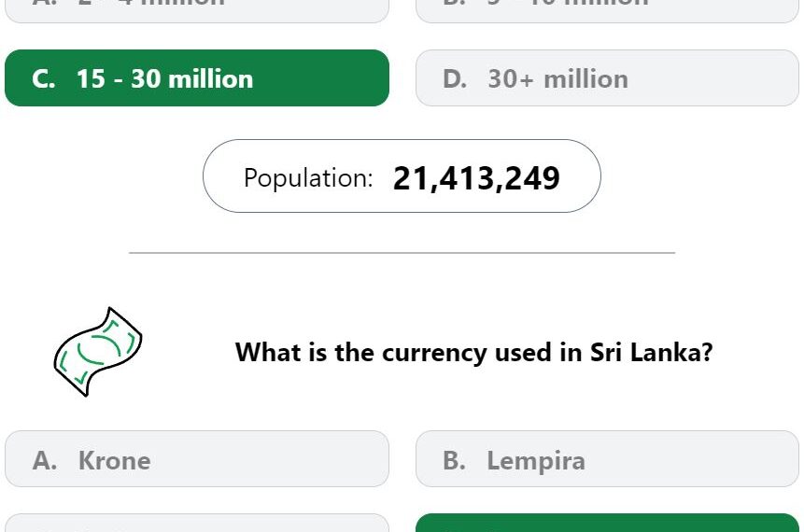Click the green banknote currency icon
The image size is (804, 532).
coord(98,352)
